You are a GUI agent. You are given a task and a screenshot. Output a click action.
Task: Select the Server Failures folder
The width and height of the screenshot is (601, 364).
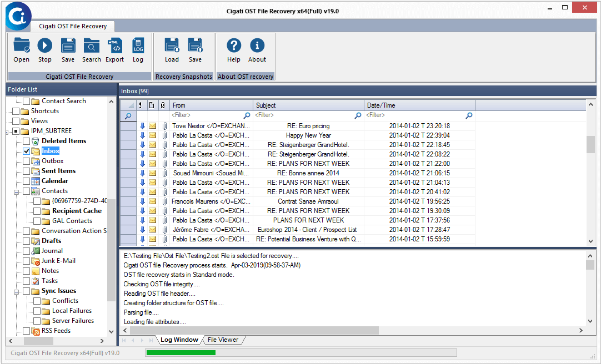click(x=73, y=321)
